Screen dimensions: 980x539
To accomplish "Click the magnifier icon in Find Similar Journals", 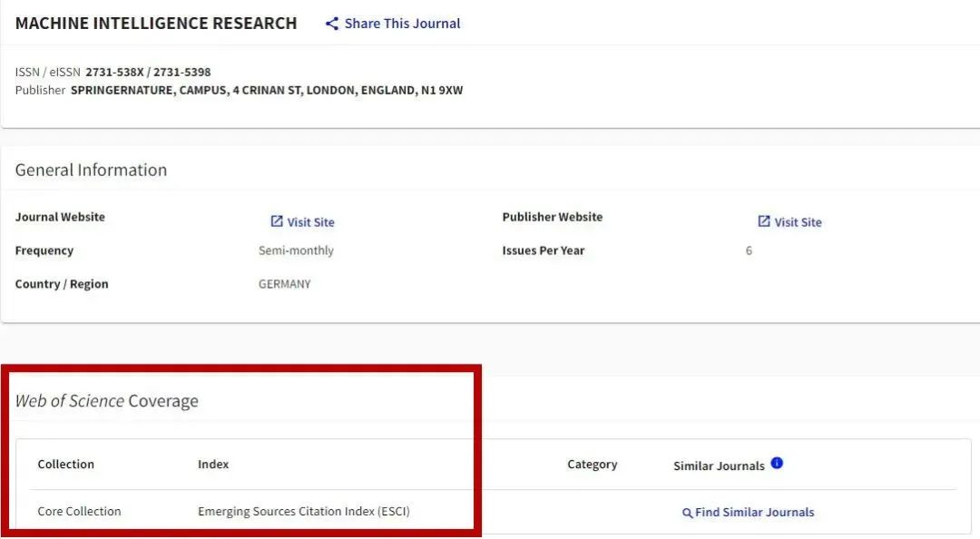I will 687,513.
